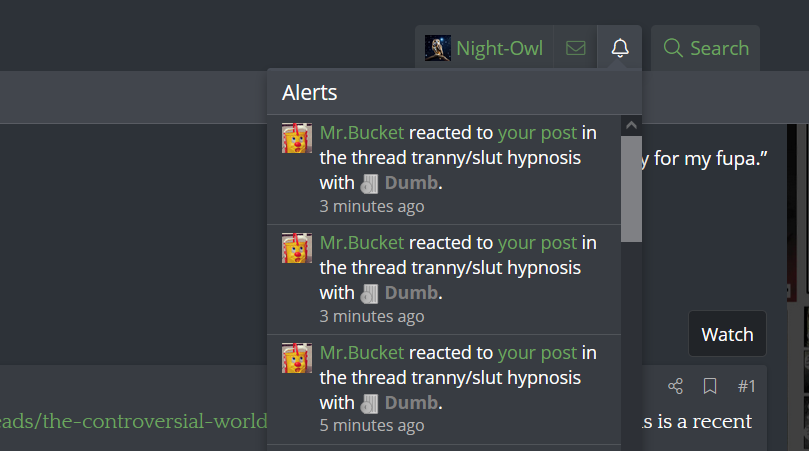Click Dumb reaction icon in first alert

click(x=369, y=184)
